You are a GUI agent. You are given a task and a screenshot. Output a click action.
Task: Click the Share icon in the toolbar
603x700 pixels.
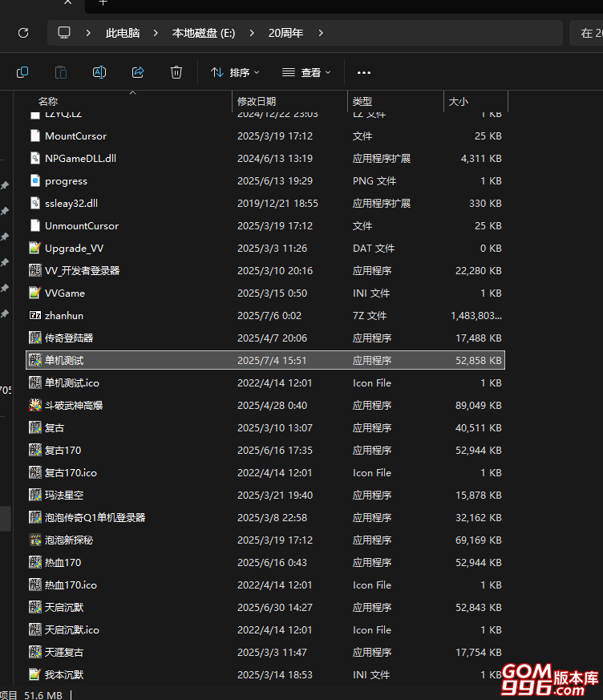click(138, 72)
